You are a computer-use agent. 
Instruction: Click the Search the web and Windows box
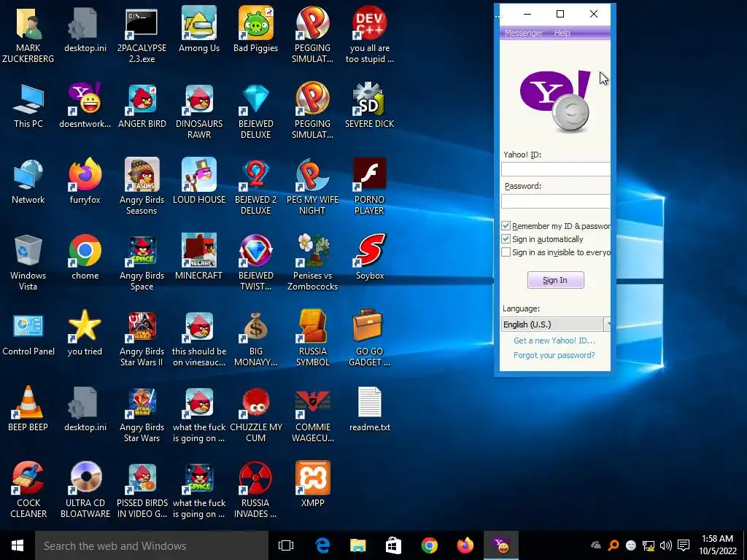(152, 545)
